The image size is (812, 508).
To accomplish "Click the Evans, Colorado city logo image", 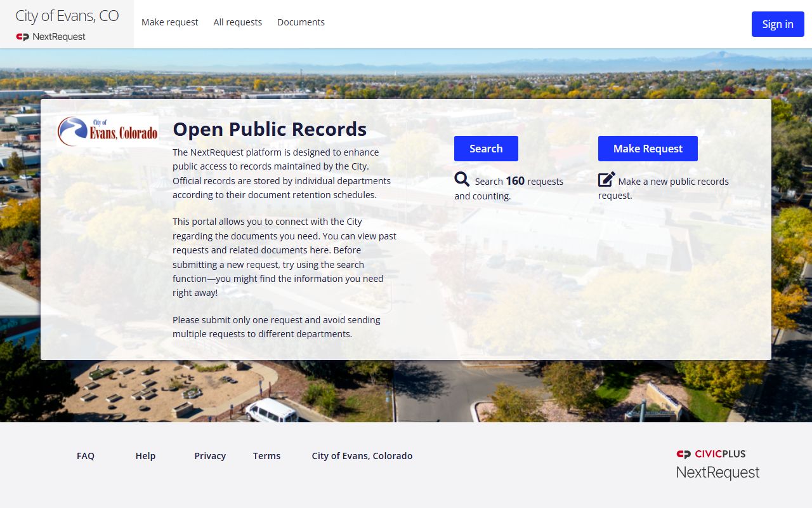I will click(x=107, y=131).
